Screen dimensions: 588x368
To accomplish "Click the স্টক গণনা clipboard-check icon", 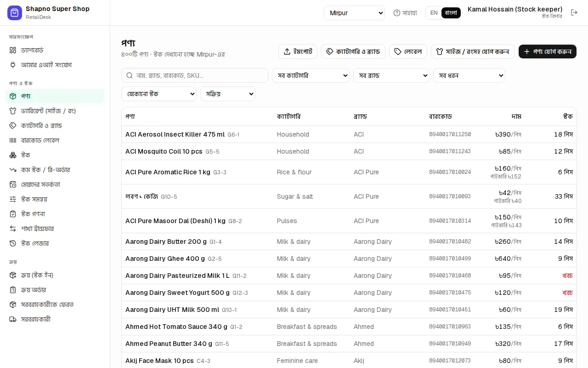I will 13,214.
